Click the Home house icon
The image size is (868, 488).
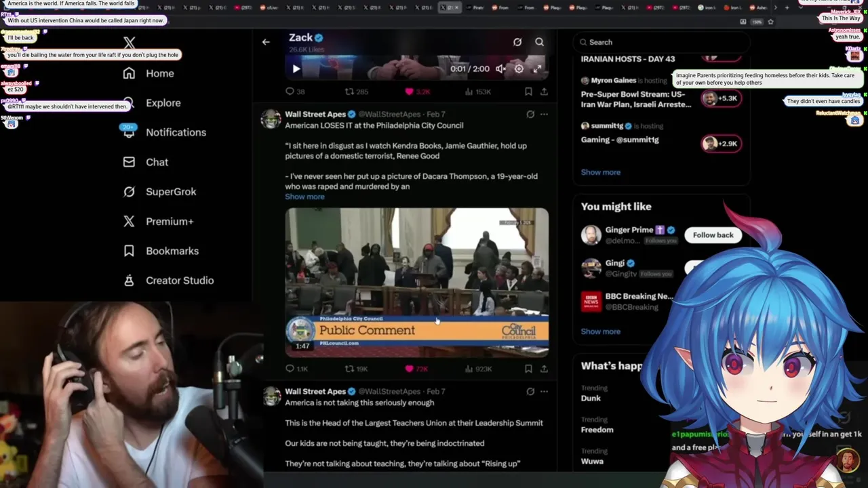[129, 73]
